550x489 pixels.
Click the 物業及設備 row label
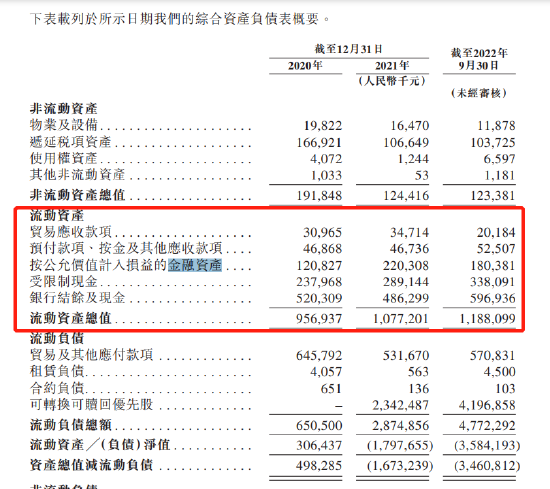coord(63,125)
